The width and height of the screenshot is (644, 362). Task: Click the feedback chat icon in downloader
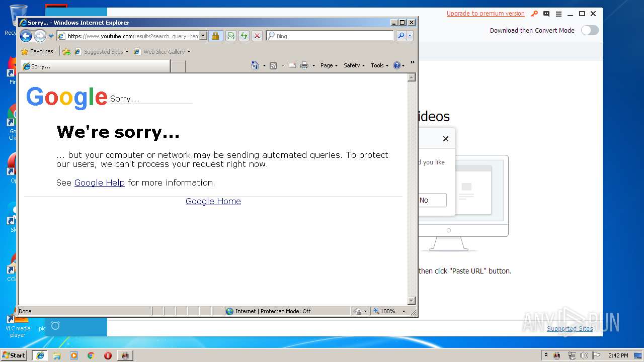546,14
